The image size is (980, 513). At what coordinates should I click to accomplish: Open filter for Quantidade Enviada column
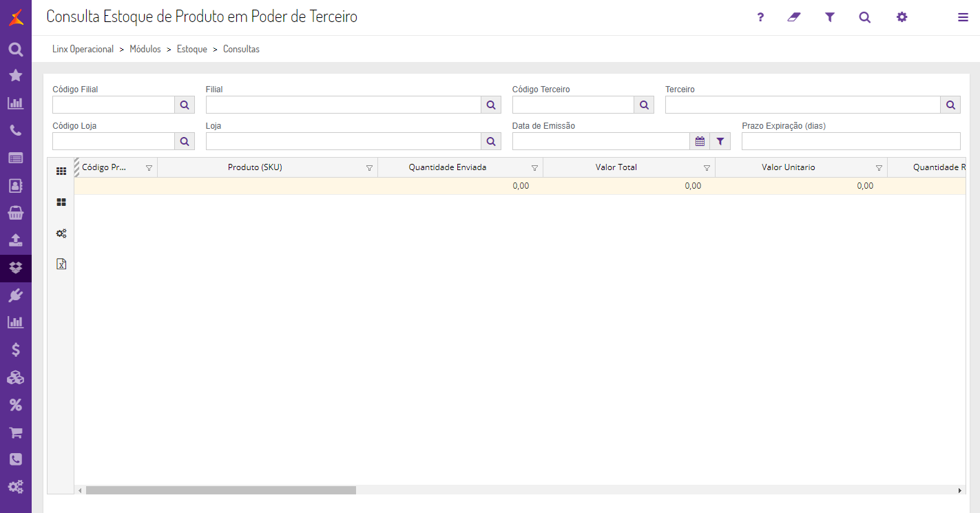pos(534,168)
